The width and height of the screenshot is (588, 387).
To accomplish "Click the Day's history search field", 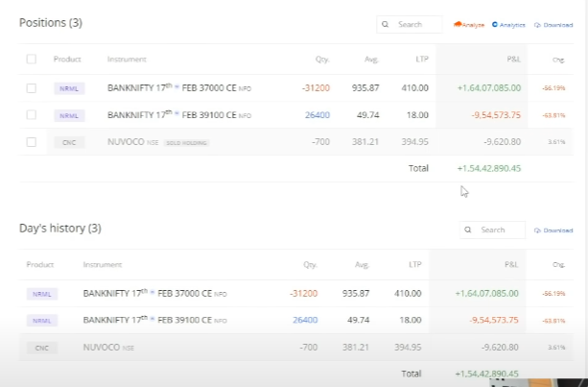I will pyautogui.click(x=492, y=230).
